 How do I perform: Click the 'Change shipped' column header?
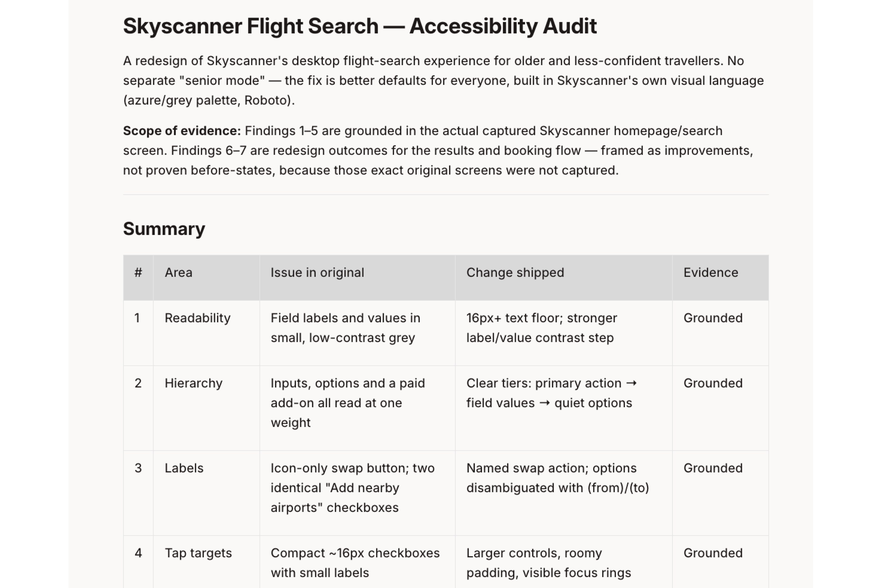click(x=564, y=278)
